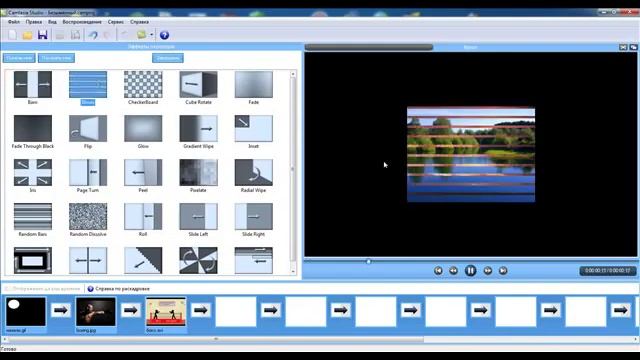This screenshot has height=360, width=640.
Task: Click the transition arrow after boxing.jpg
Action: (131, 311)
